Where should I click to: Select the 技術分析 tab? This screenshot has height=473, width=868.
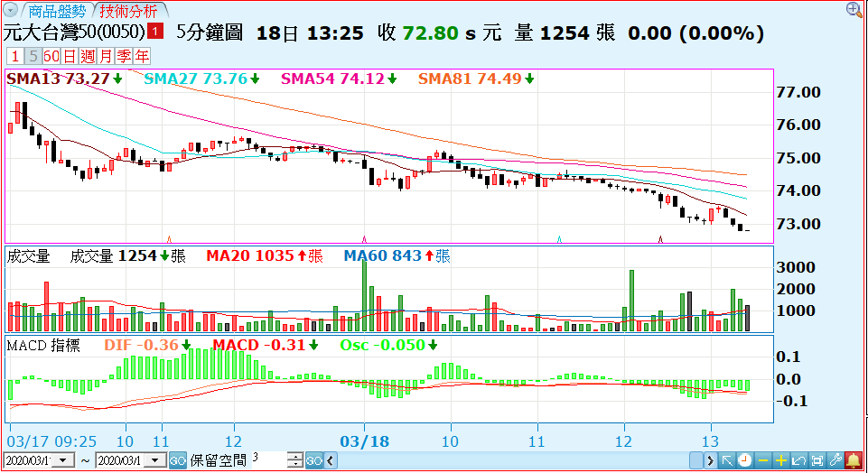tap(128, 12)
